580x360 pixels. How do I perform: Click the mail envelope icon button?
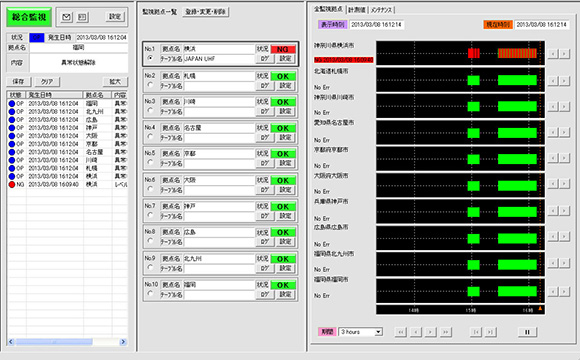67,17
